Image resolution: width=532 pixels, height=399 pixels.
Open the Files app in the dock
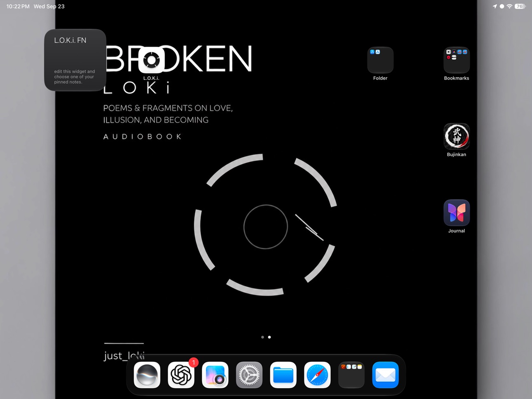tap(283, 375)
